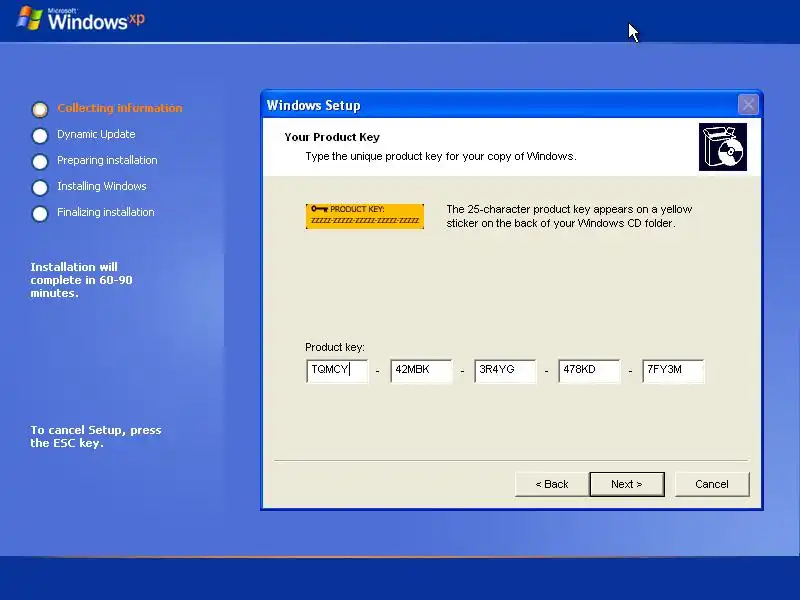Select the product key field containing 478KD
The image size is (800, 600).
(589, 371)
